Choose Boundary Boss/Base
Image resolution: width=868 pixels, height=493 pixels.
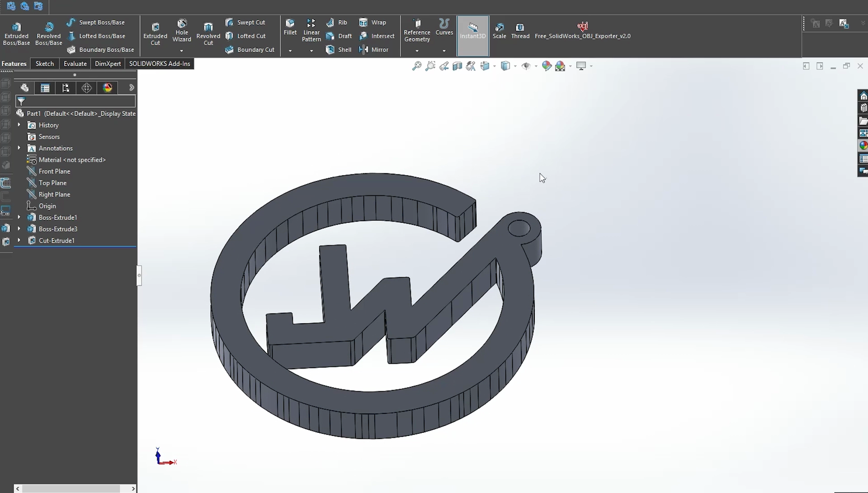click(x=100, y=49)
